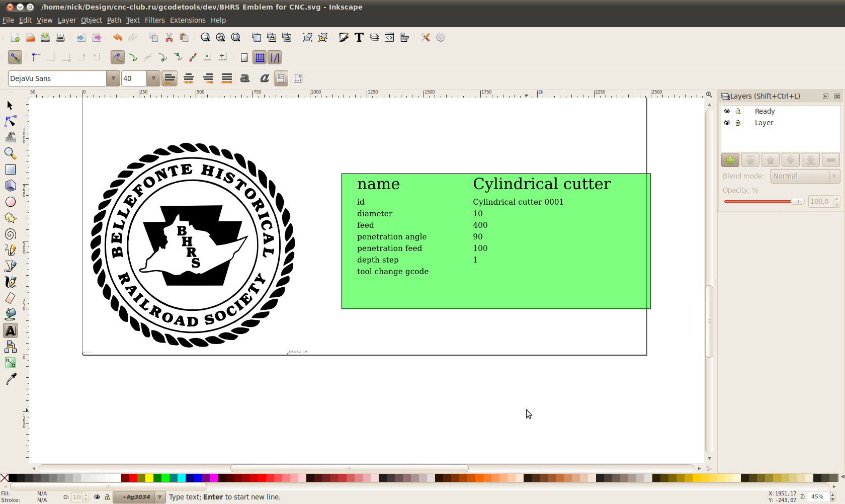Open the Path menu
This screenshot has width=845, height=504.
pos(114,20)
